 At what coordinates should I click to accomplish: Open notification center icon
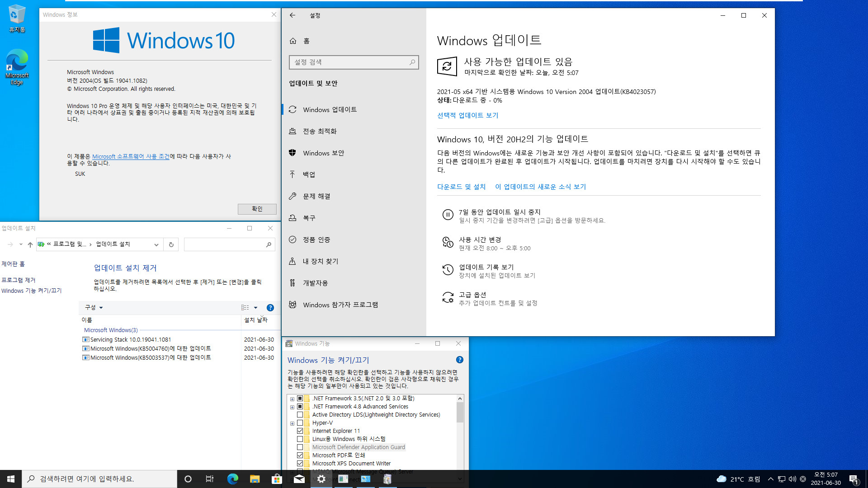tap(854, 479)
